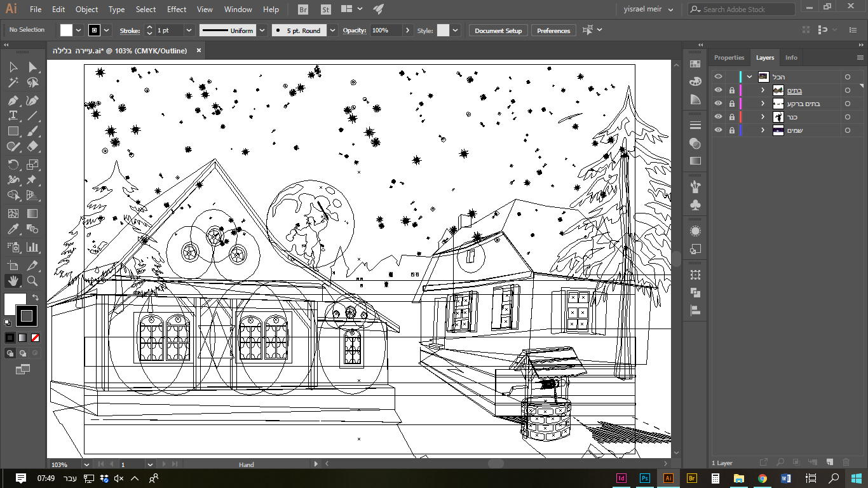Collapse the הכל layer
Image resolution: width=868 pixels, height=488 pixels.
(750, 77)
